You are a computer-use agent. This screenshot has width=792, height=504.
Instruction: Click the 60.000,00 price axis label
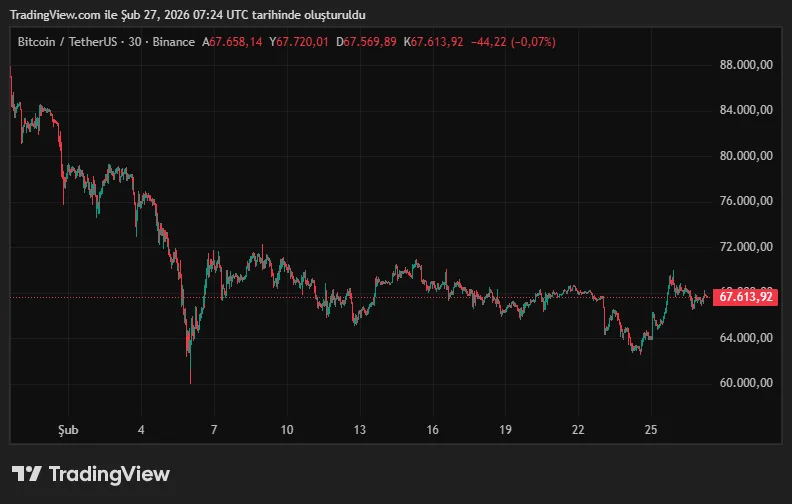[x=746, y=383]
